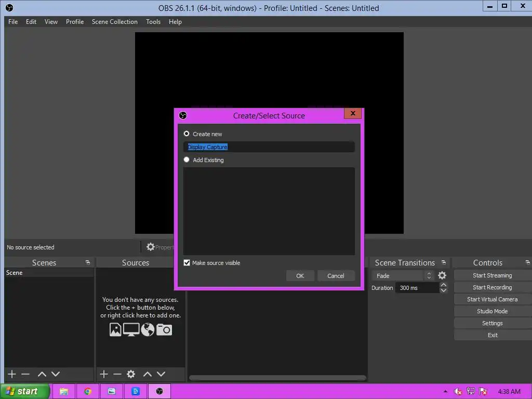Click the OBS taskbar icon
The width and height of the screenshot is (532, 399).
159,391
